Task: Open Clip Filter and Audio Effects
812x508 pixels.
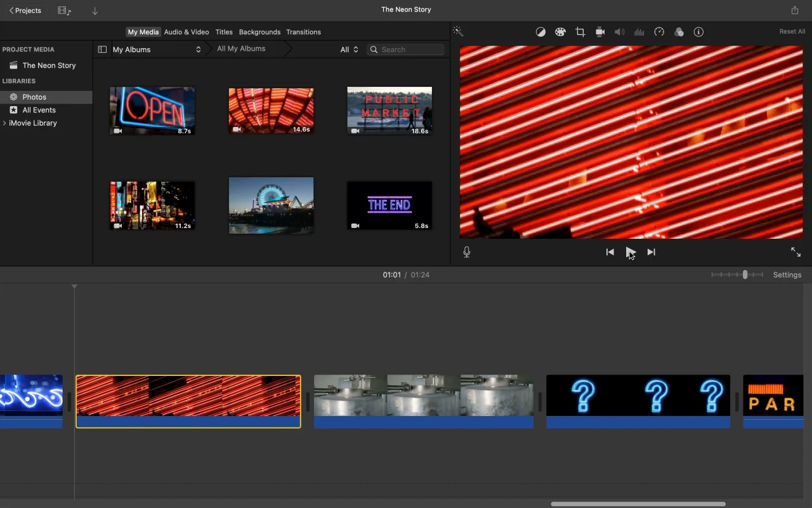Action: tap(679, 32)
